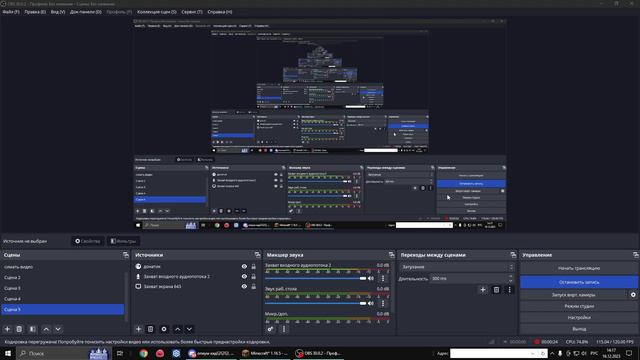Move selected scene down
Screen dimensions: 640x360
click(x=58, y=329)
